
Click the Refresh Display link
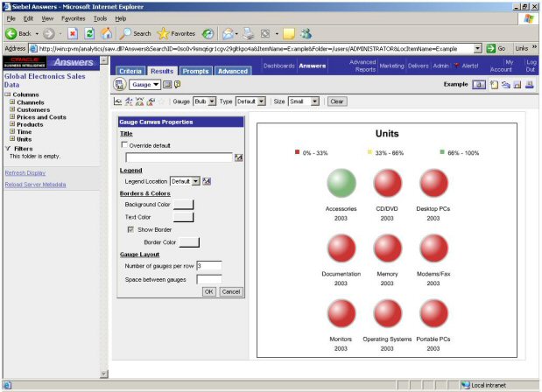click(x=25, y=172)
